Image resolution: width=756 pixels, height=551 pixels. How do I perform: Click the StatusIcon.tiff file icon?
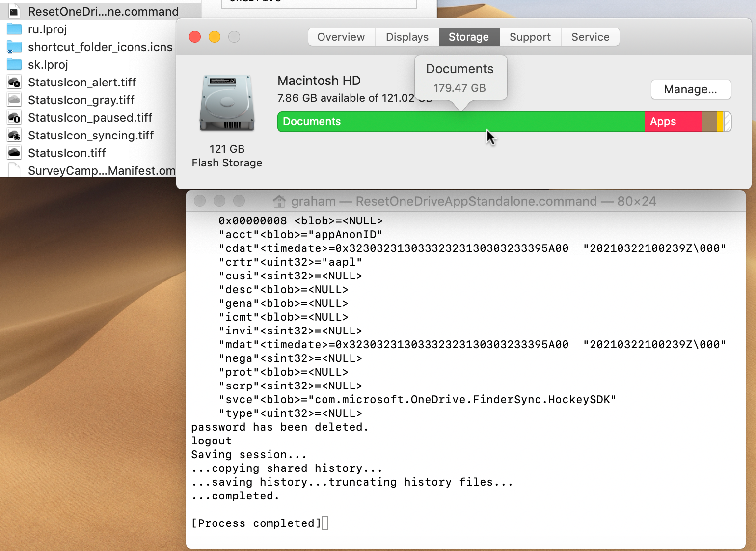coord(14,153)
